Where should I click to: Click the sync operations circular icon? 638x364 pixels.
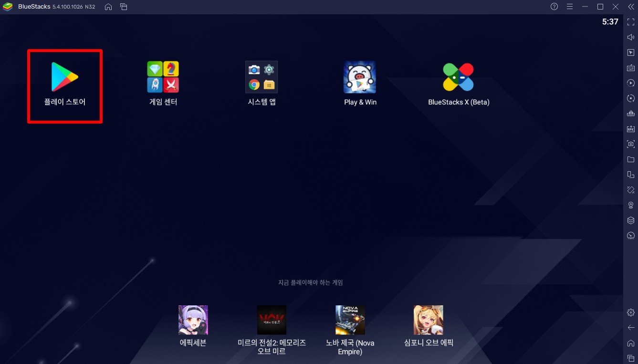631,98
